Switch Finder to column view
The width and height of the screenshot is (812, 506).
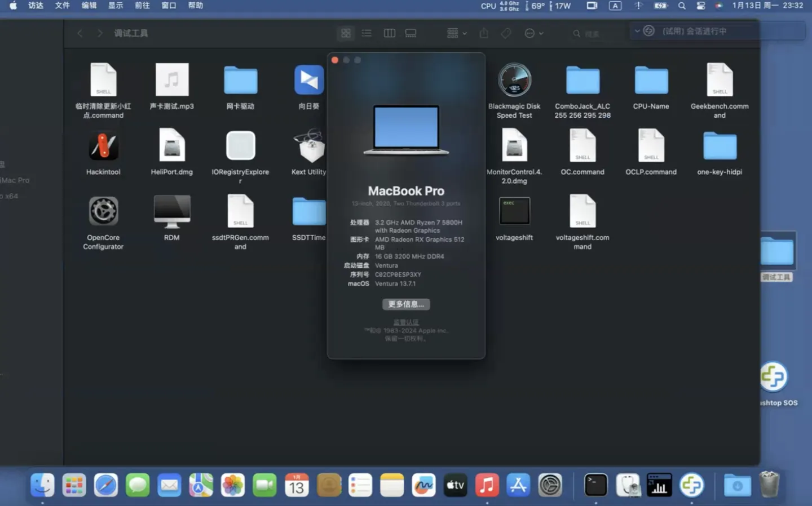pos(389,33)
